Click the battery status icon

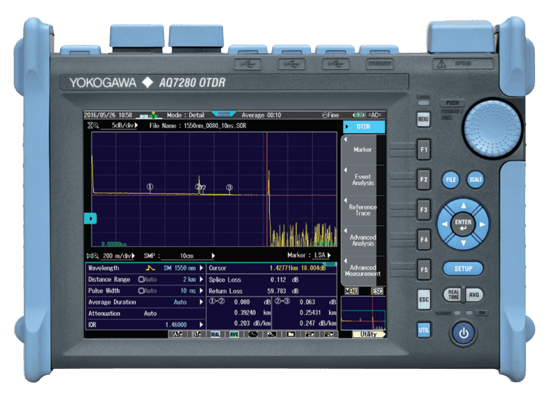click(x=359, y=115)
